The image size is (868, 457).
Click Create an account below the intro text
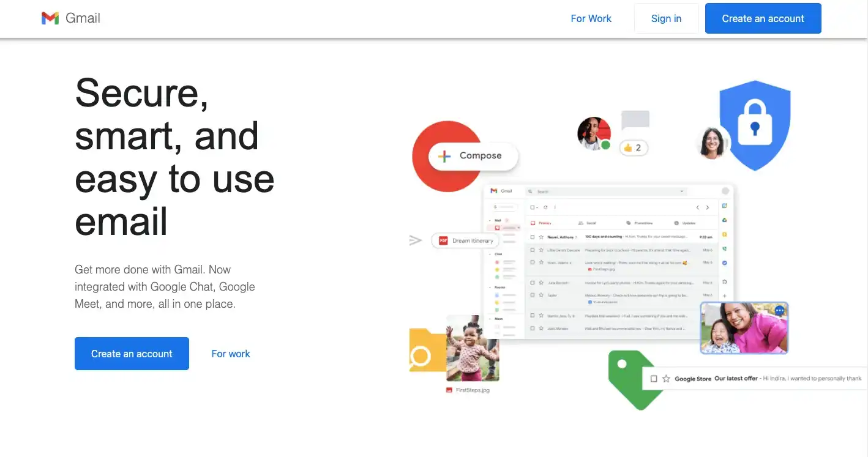[132, 354]
